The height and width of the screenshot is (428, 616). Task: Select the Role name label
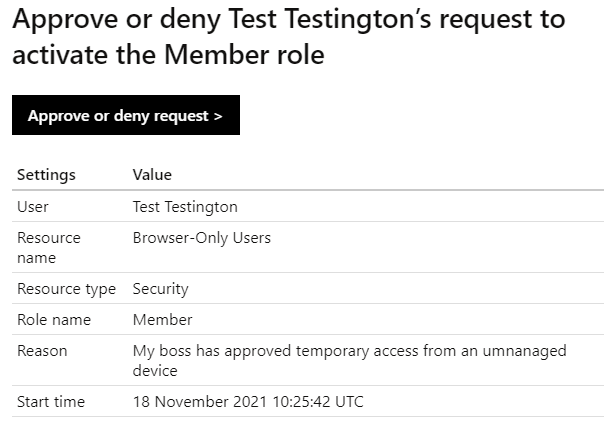tap(54, 320)
